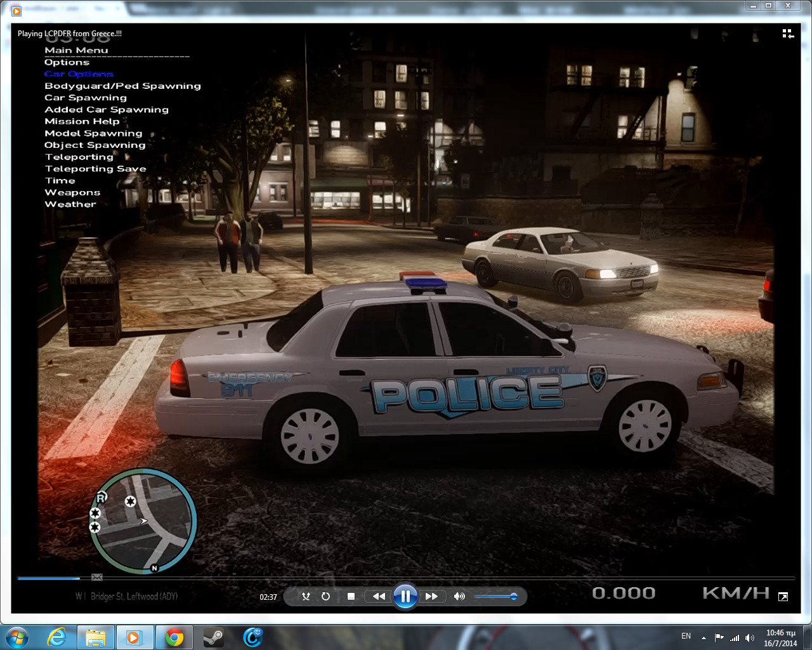This screenshot has width=812, height=650.
Task: Open Steam from the taskbar
Action: pos(213,637)
